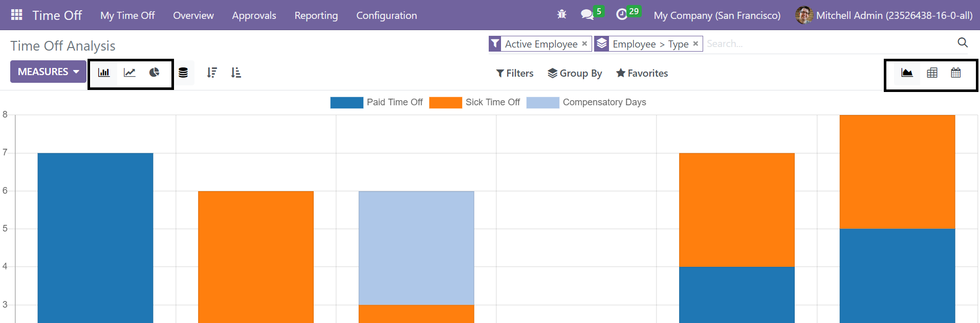980x323 pixels.
Task: Expand the Favorites menu
Action: coord(642,73)
